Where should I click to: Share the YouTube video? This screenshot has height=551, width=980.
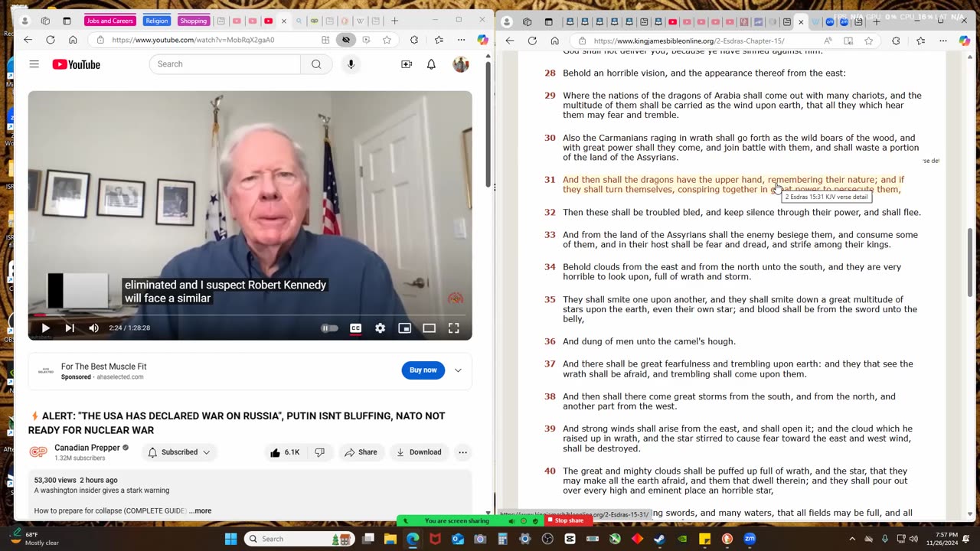[x=361, y=452]
